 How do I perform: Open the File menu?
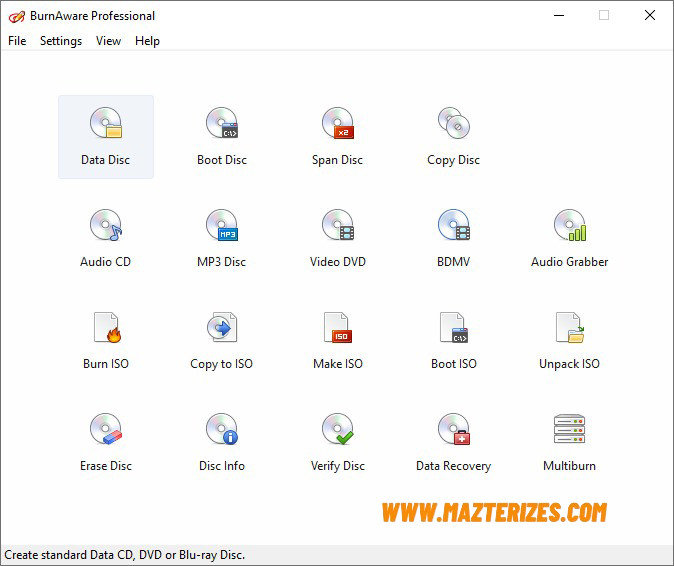17,41
